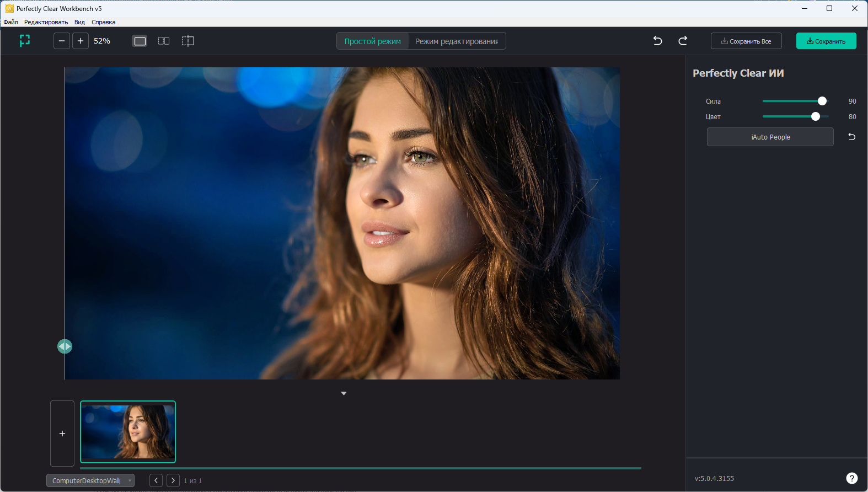
Task: Open the iAuto People preset selector
Action: click(x=770, y=137)
